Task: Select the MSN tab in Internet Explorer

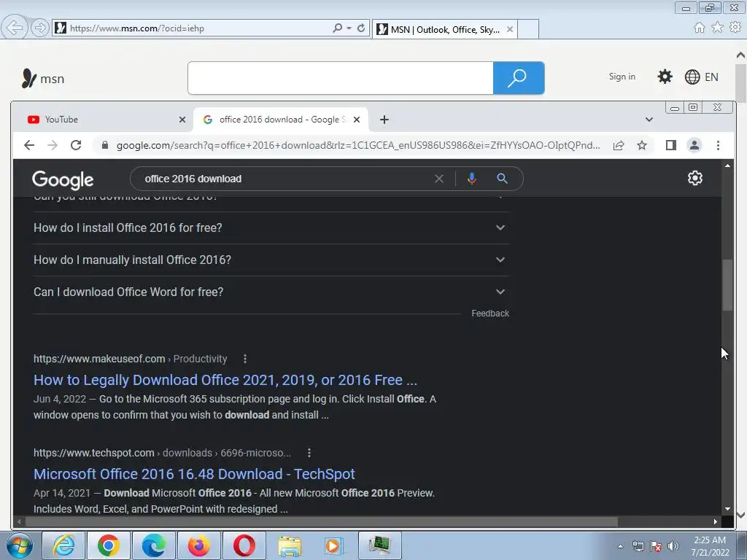Action: coord(444,29)
